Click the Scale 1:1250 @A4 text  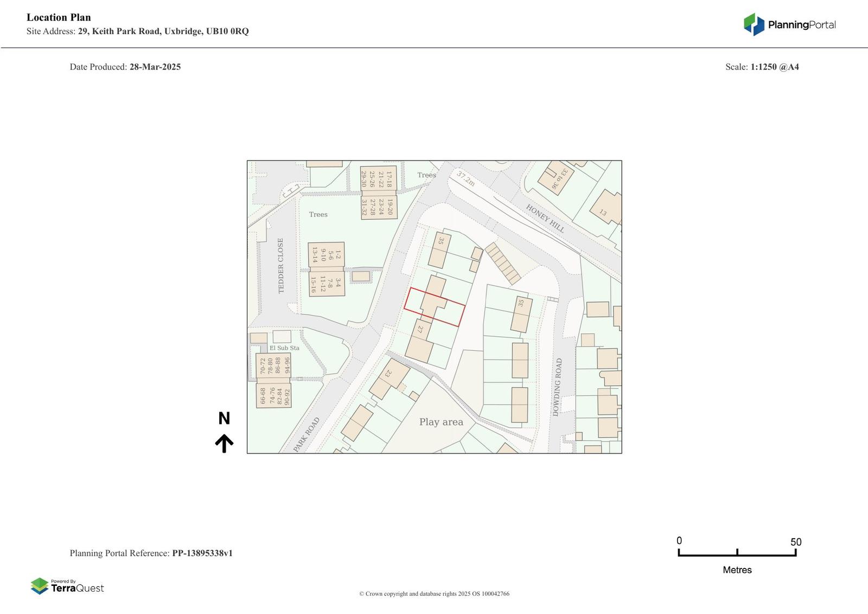pyautogui.click(x=762, y=67)
